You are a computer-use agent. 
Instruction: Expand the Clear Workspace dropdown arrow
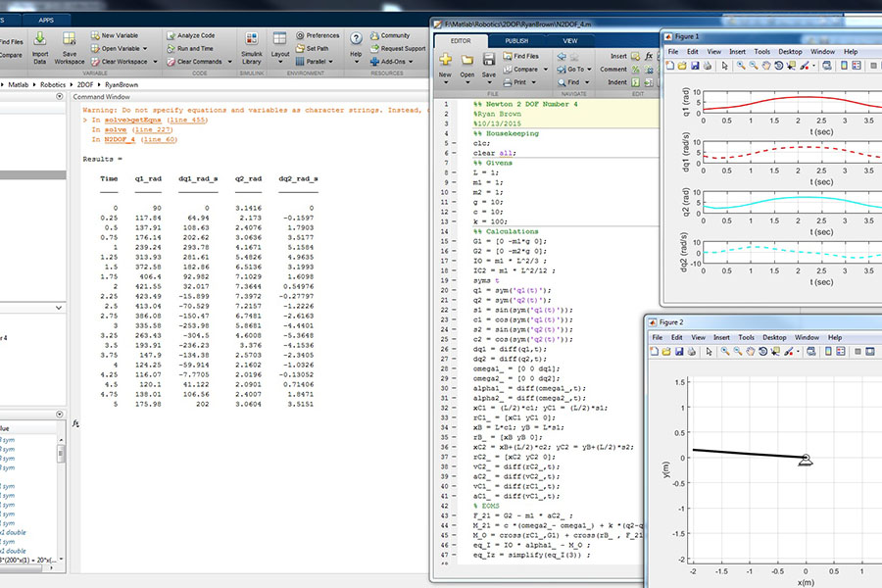tap(155, 62)
